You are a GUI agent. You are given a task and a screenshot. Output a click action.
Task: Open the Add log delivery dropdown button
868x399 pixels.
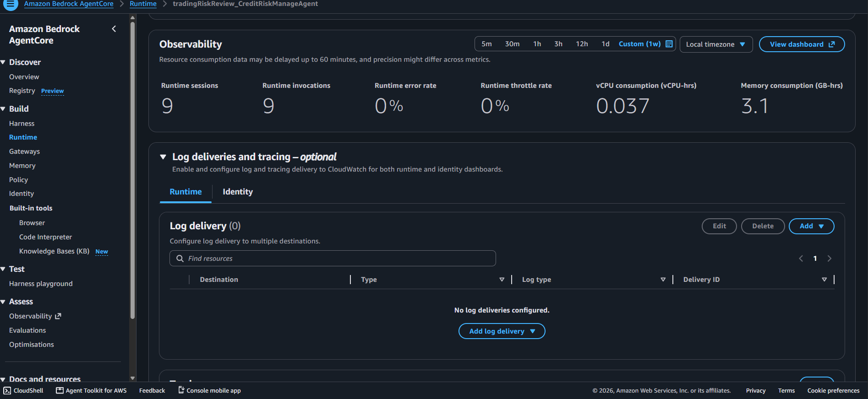tap(502, 331)
